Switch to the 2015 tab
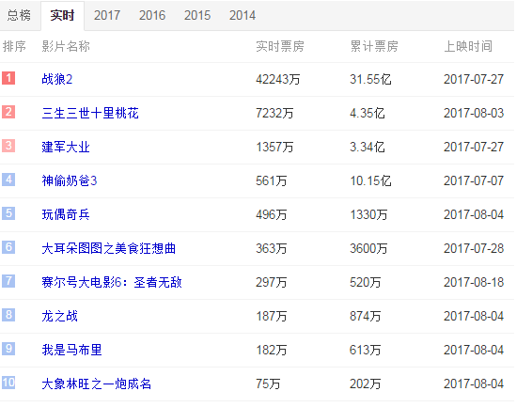Viewport: 532px width, 407px height. tap(197, 16)
